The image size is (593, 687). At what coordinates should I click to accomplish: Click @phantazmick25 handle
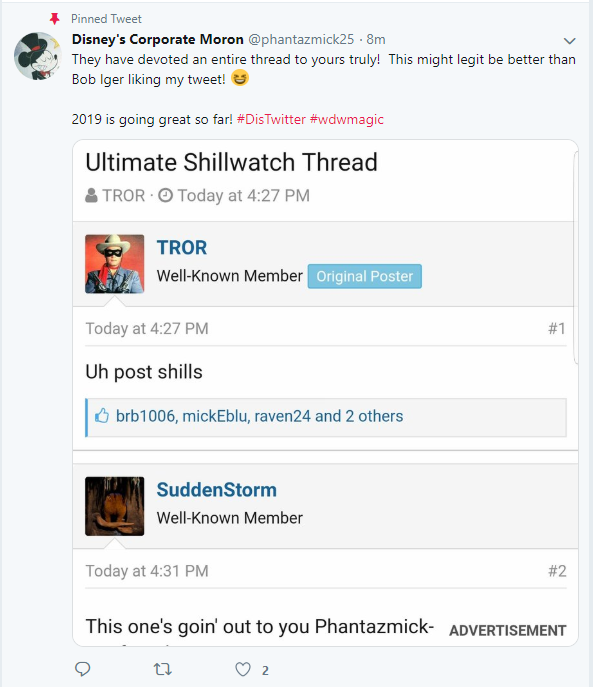point(301,39)
